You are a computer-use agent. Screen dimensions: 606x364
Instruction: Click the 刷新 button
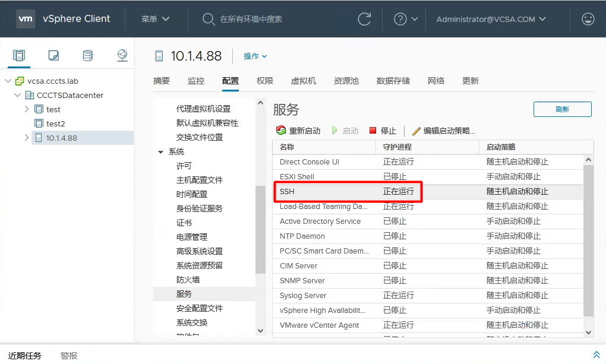coord(561,109)
